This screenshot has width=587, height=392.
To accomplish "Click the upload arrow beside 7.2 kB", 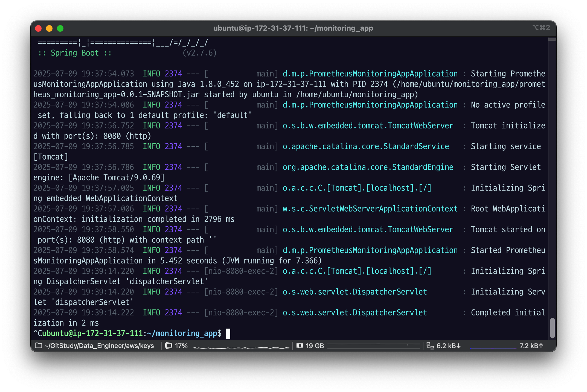I will coord(541,346).
